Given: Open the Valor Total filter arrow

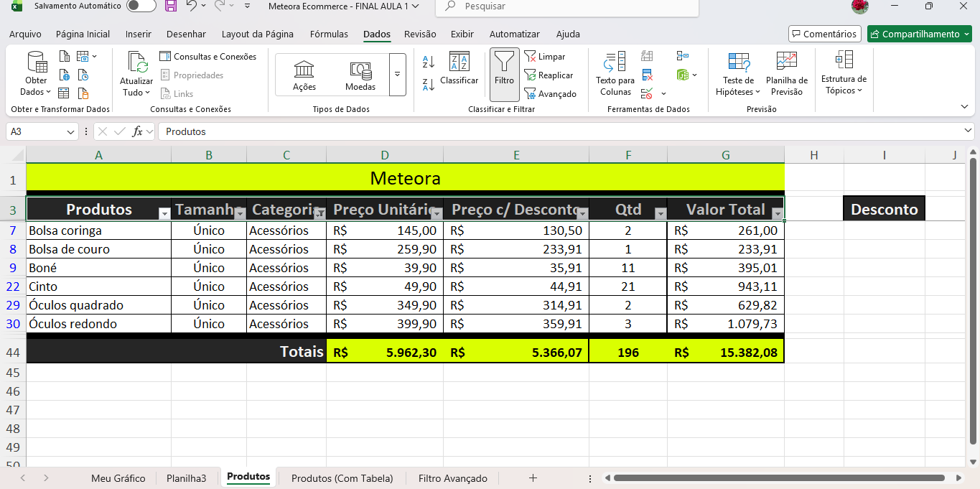Looking at the screenshot, I should [777, 213].
